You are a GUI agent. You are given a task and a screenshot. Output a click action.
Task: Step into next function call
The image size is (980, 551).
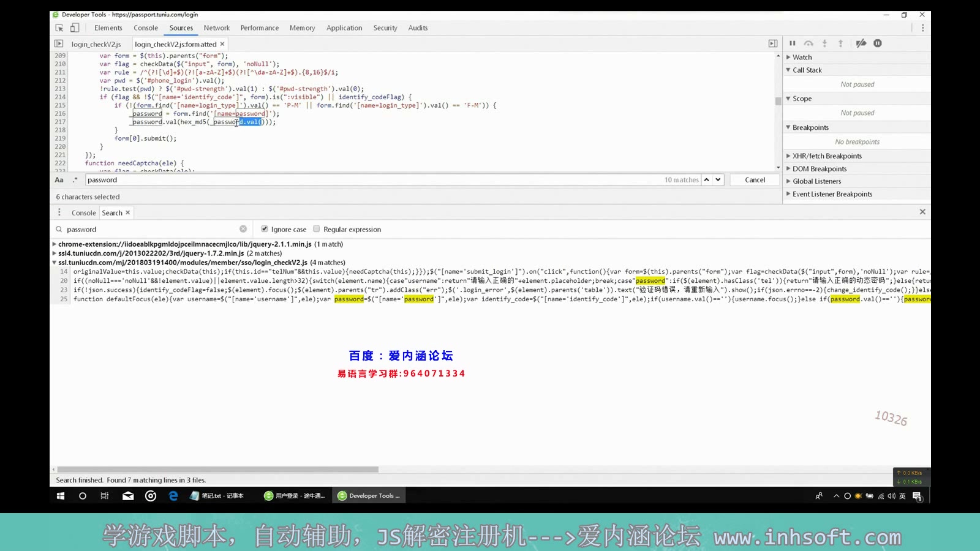pos(824,43)
